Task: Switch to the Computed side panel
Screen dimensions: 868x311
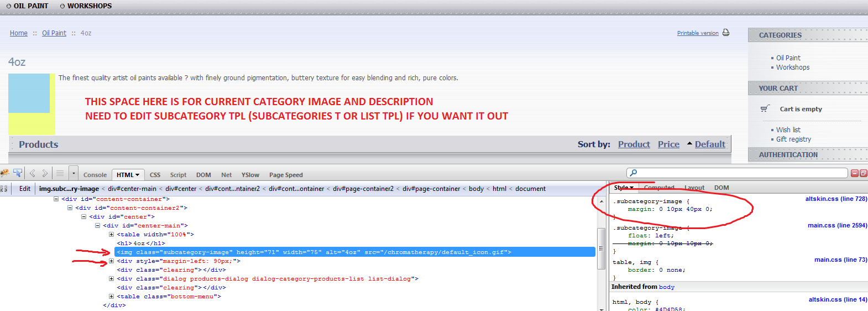Action: (x=659, y=188)
